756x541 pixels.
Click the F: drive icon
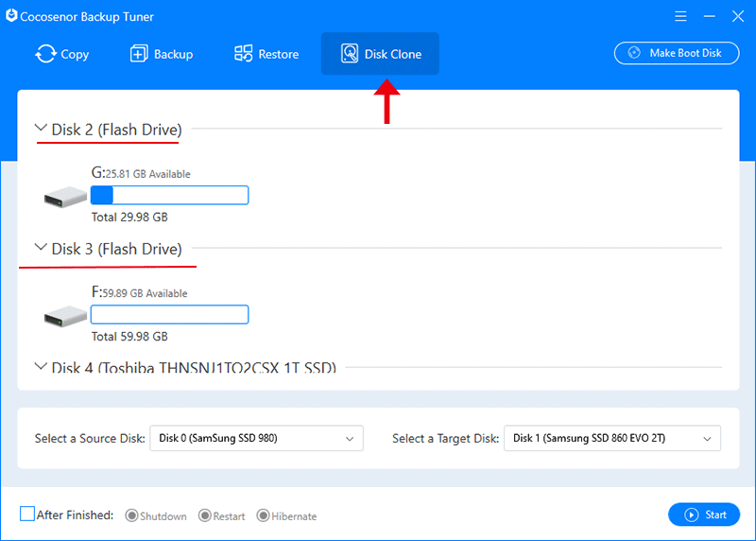tap(65, 316)
